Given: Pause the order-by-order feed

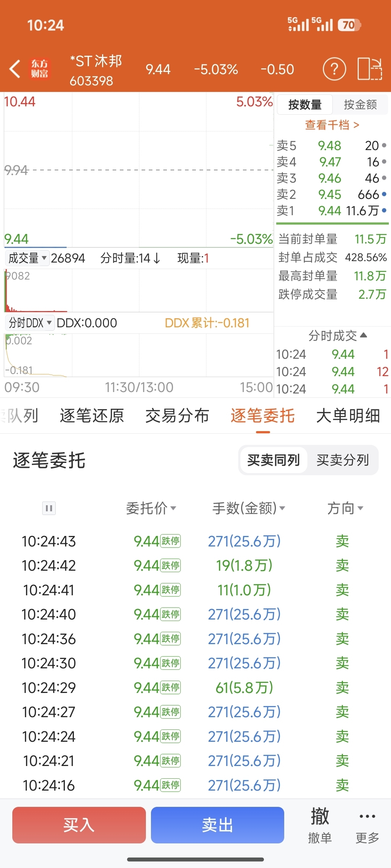Looking at the screenshot, I should [x=49, y=508].
